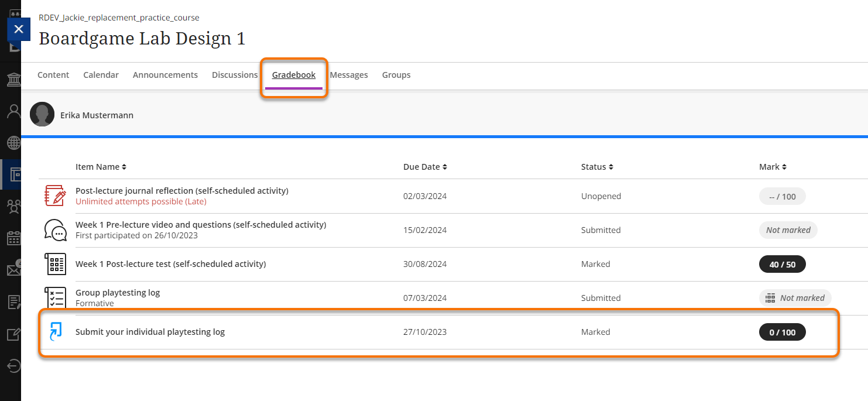
Task: Sort items by the Mark column
Action: 773,167
